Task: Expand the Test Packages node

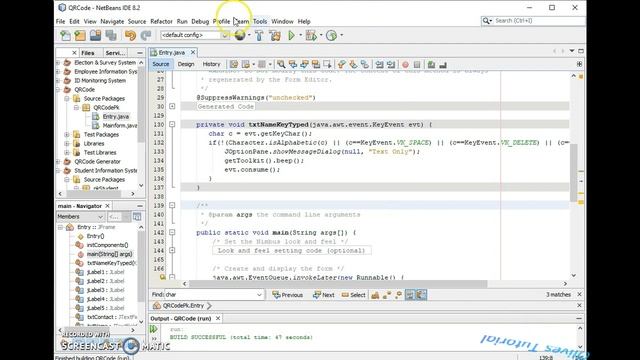Action: [x=67, y=135]
